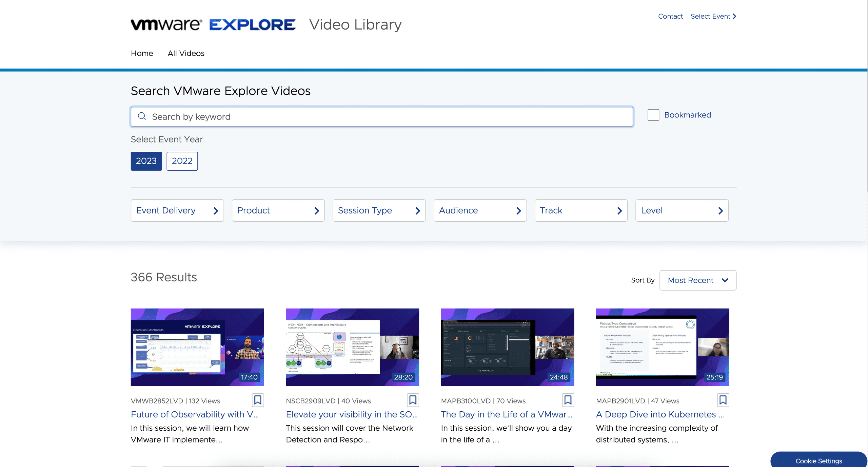Click the search magnifying glass icon

coord(142,116)
